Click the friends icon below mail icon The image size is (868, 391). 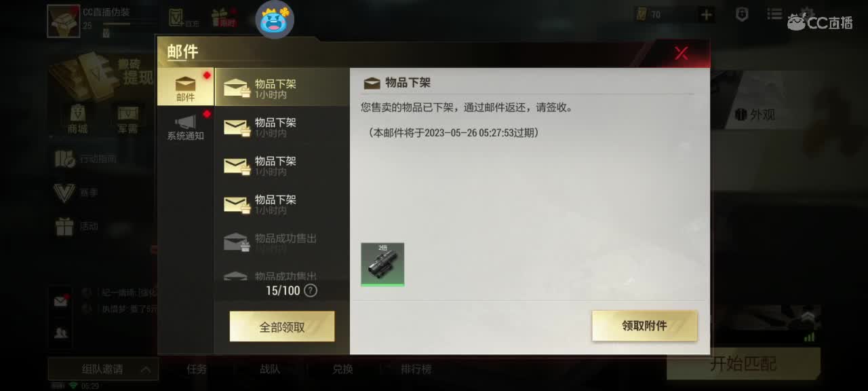point(60,333)
